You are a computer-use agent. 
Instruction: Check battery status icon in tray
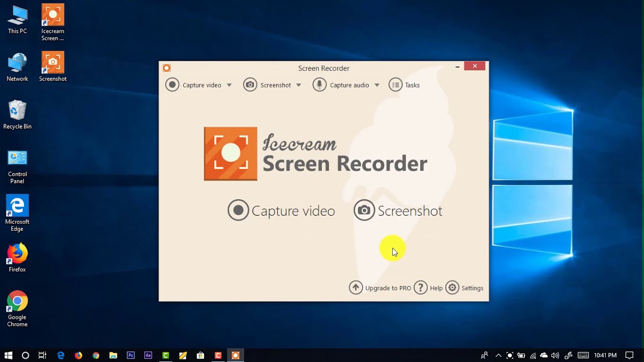521,355
